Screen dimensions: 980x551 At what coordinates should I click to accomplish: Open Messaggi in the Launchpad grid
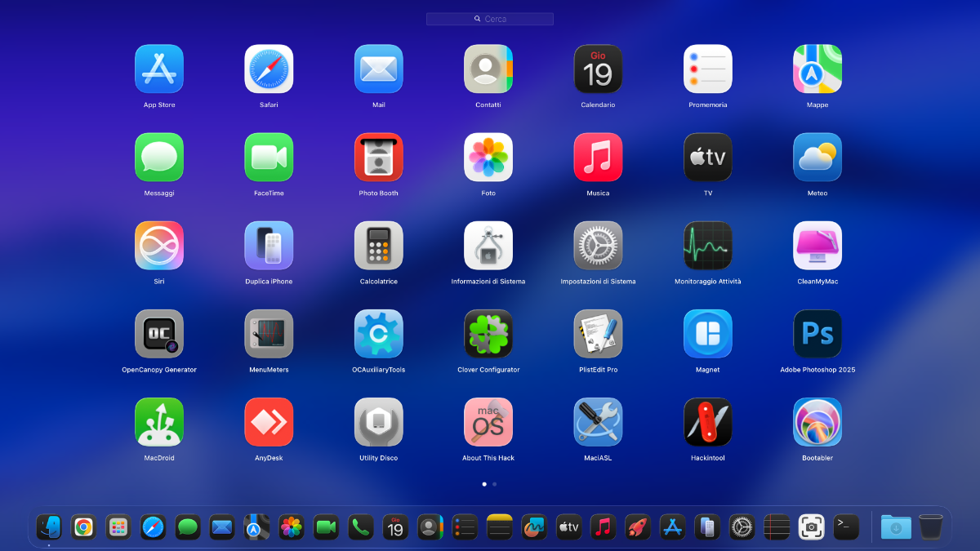159,158
